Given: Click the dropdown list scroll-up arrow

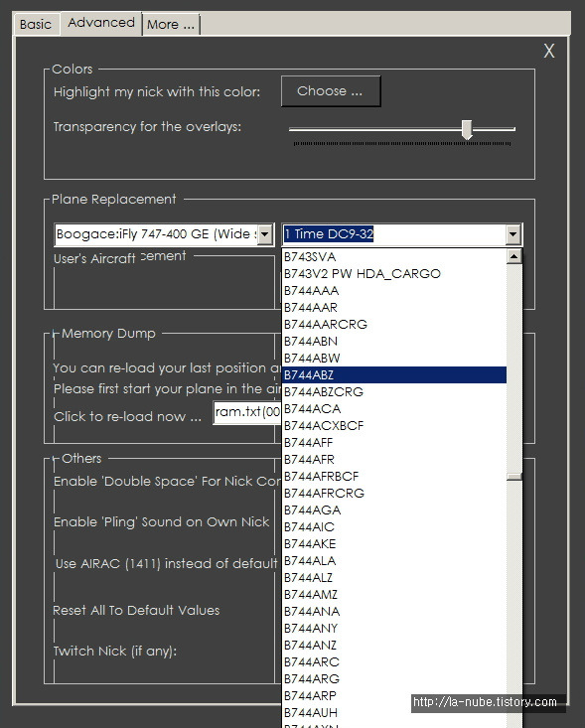Looking at the screenshot, I should click(x=513, y=256).
